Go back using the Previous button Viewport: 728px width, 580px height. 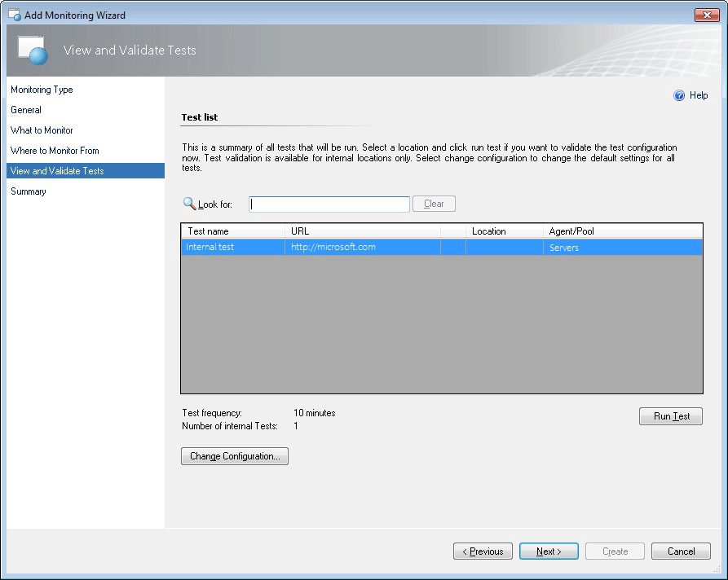(x=483, y=551)
